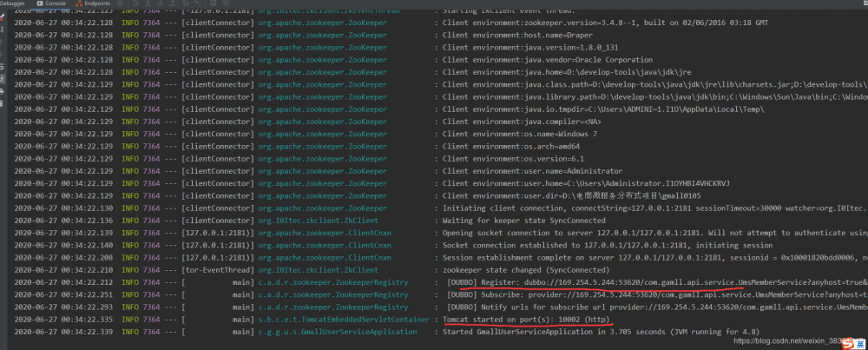The height and width of the screenshot is (350, 868).
Task: Click the '[DUBBO] Notify urls for subscribe' line
Action: pos(657,307)
